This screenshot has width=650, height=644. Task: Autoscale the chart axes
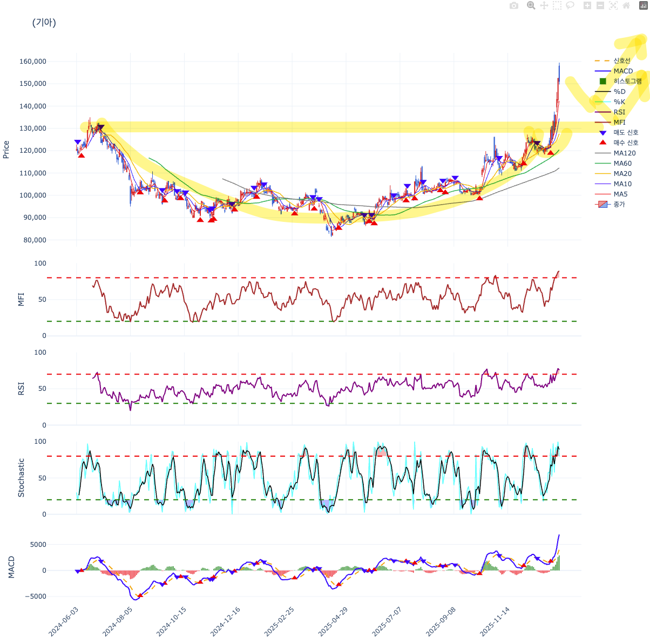pyautogui.click(x=613, y=5)
